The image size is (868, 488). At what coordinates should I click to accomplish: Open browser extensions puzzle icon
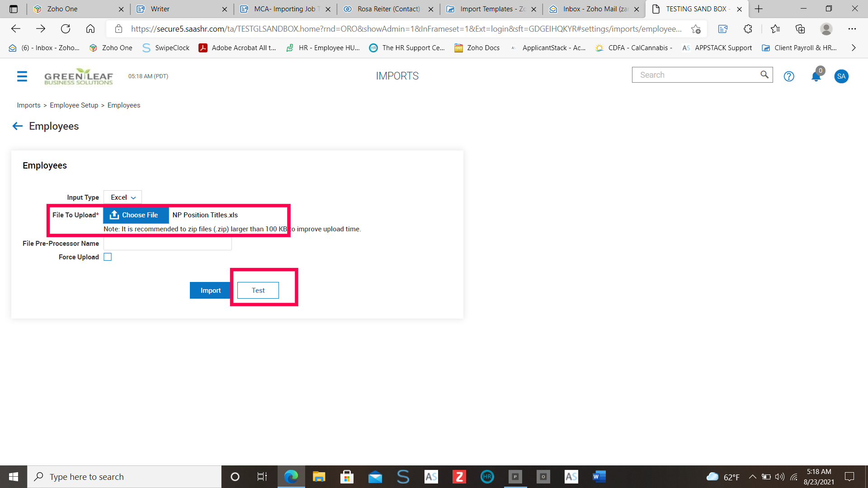click(748, 29)
